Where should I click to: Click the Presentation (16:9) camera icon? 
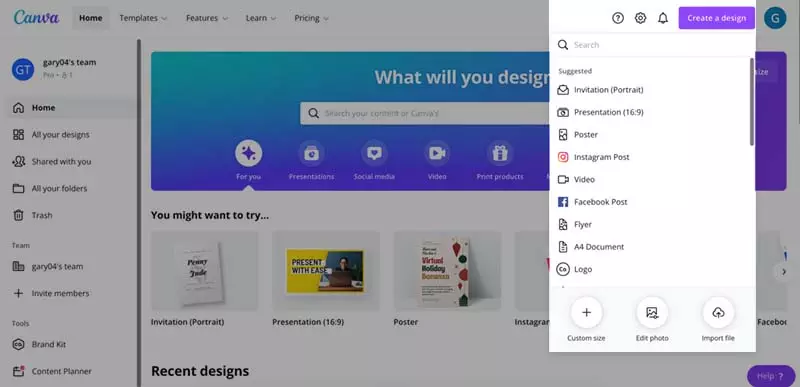(x=563, y=112)
